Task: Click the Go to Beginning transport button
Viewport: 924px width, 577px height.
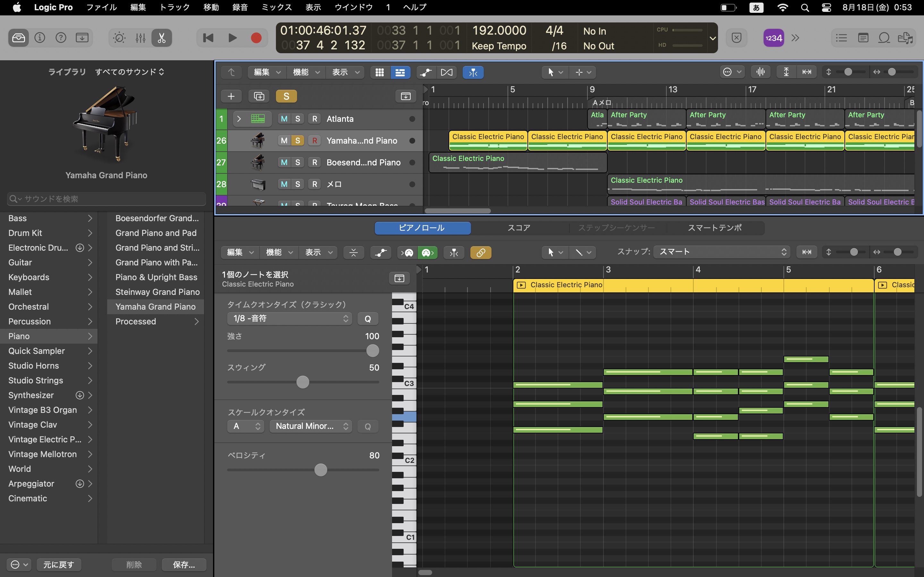Action: pos(208,38)
